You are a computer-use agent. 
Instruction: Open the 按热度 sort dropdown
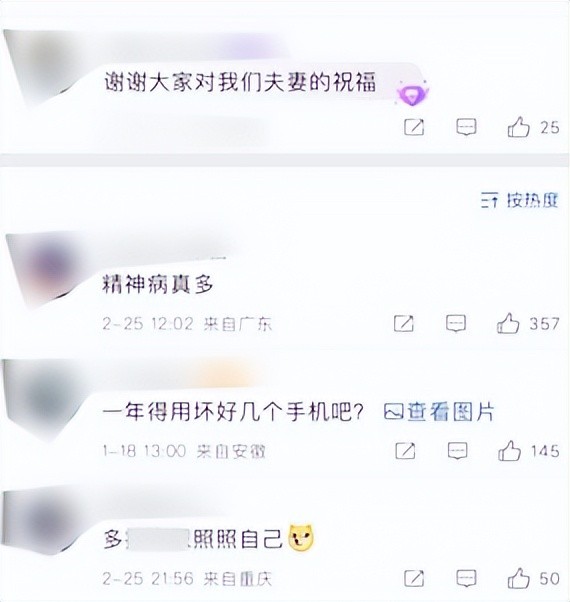coord(519,200)
